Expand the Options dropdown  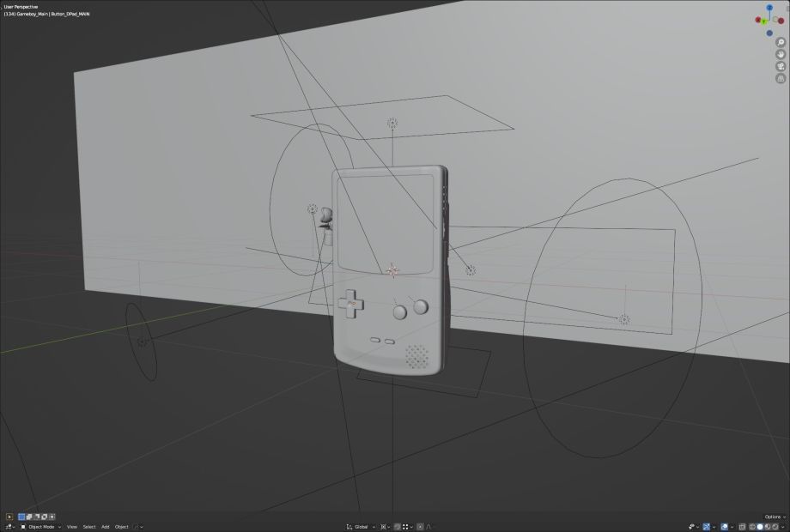tap(774, 517)
